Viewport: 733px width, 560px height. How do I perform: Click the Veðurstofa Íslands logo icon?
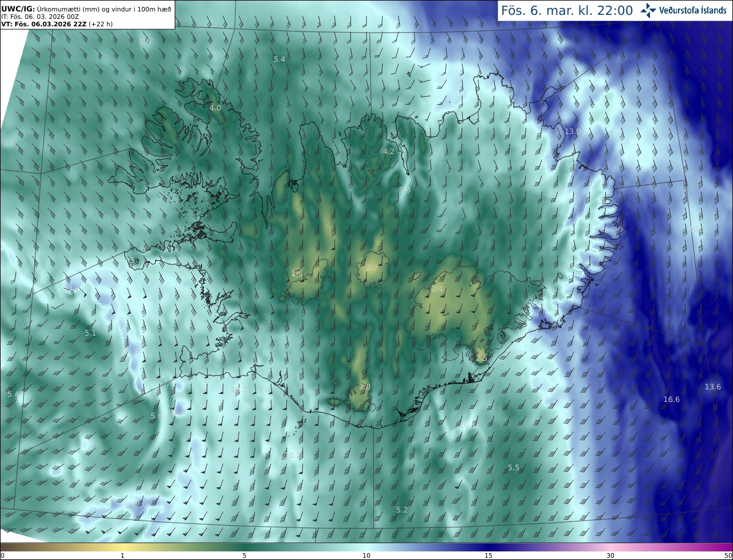pos(649,10)
